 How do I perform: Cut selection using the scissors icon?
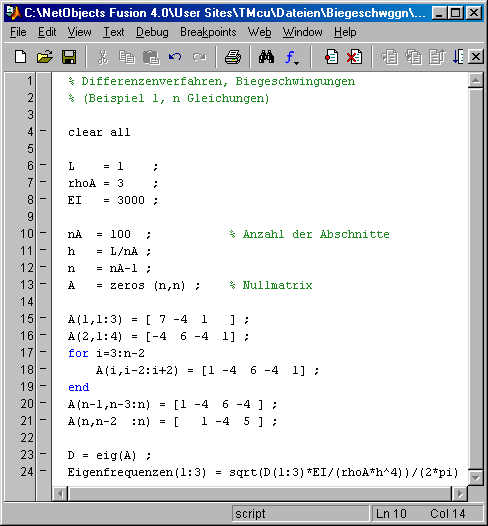103,57
